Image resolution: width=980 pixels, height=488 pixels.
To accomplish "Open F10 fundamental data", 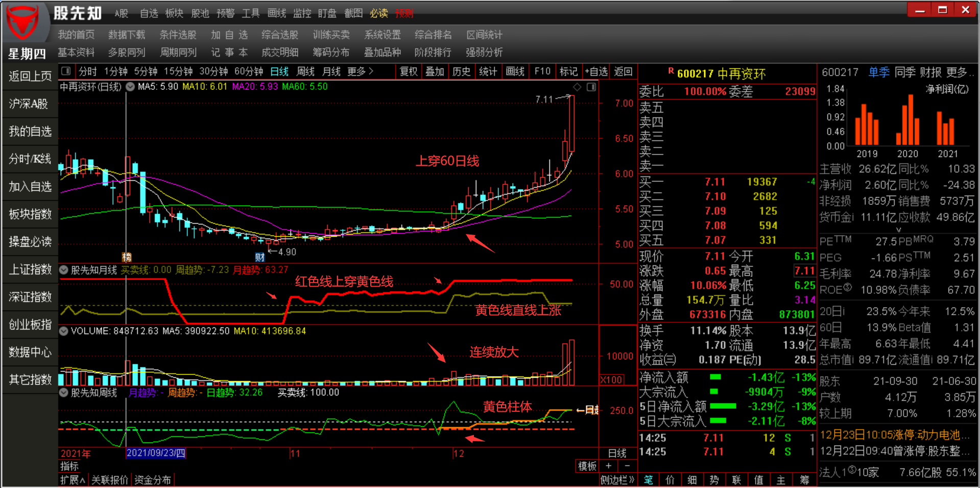I will (x=542, y=72).
